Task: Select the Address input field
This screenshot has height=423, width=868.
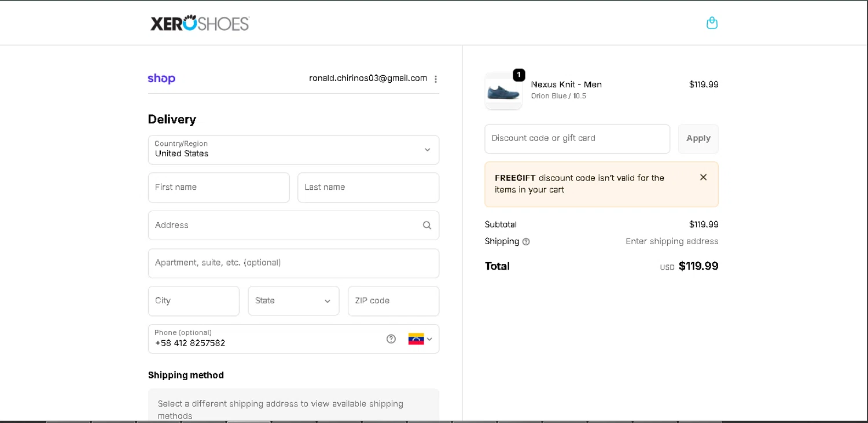Action: 284,226
